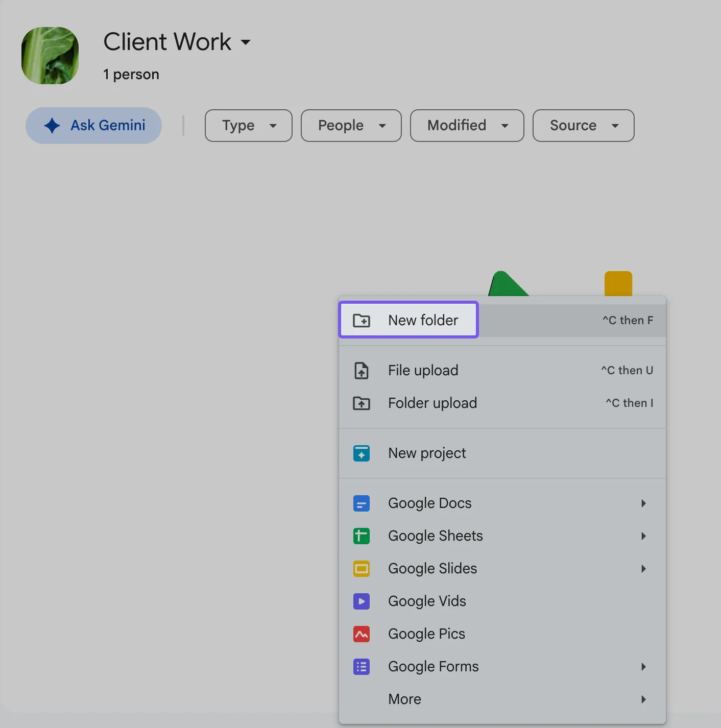Expand the Google Slides submenu arrow
The image size is (721, 728).
point(643,569)
